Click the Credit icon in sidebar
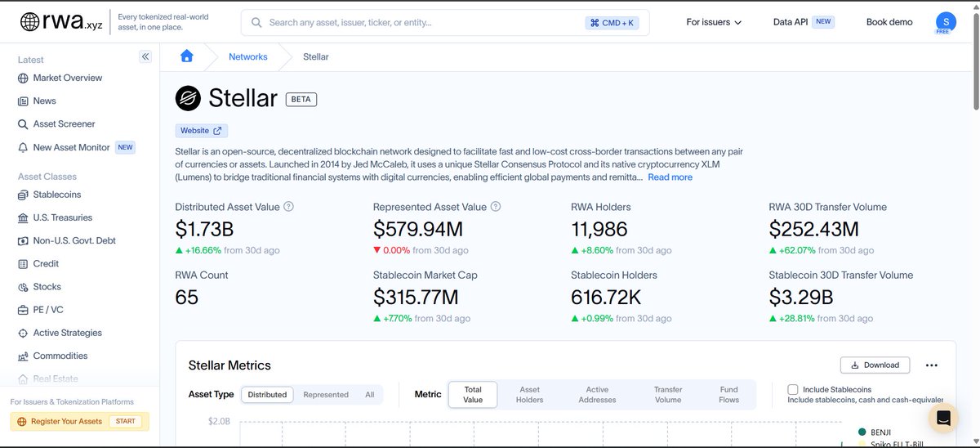Image resolution: width=980 pixels, height=448 pixels. pyautogui.click(x=23, y=264)
